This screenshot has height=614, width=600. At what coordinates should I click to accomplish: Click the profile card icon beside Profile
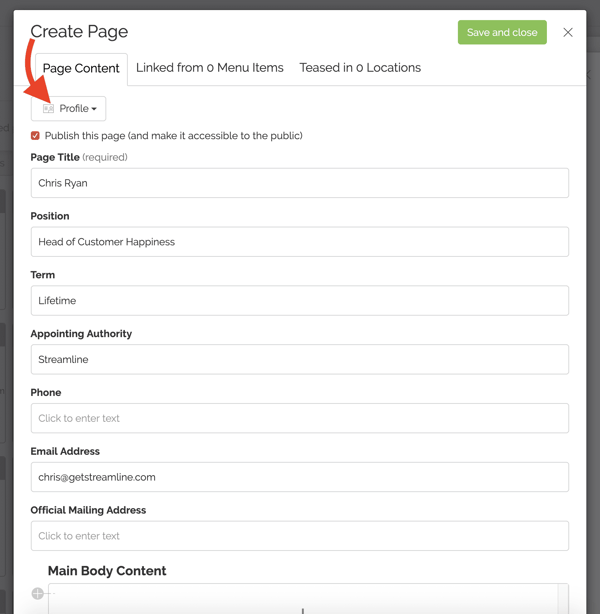click(x=48, y=108)
